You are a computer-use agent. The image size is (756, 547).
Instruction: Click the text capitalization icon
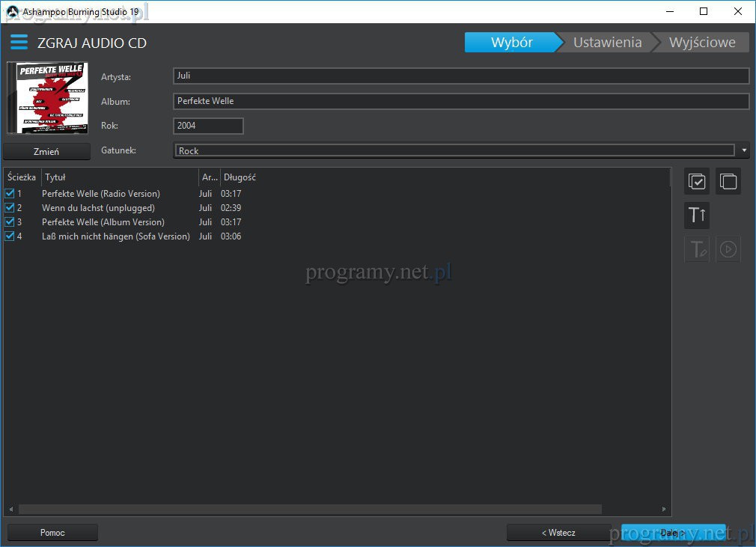tap(697, 216)
